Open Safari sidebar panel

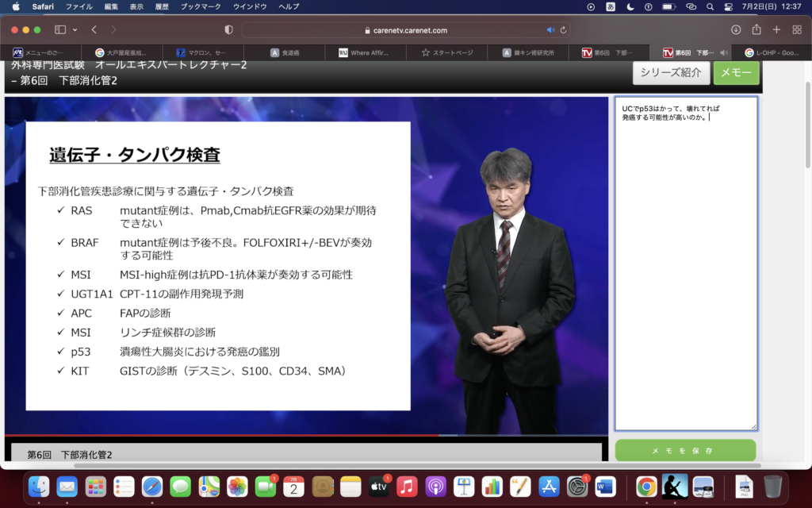60,29
